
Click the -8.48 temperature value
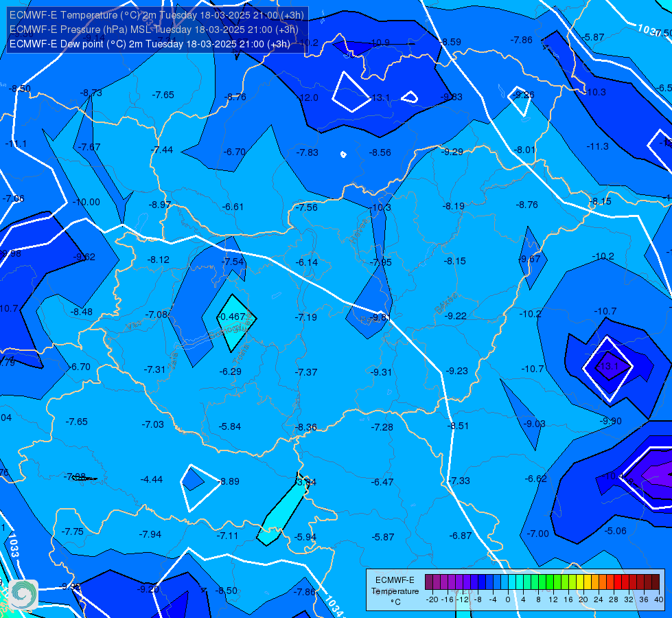[x=82, y=312]
